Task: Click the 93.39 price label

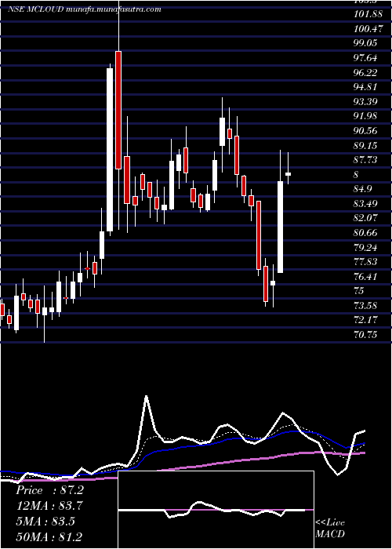Action: [365, 101]
